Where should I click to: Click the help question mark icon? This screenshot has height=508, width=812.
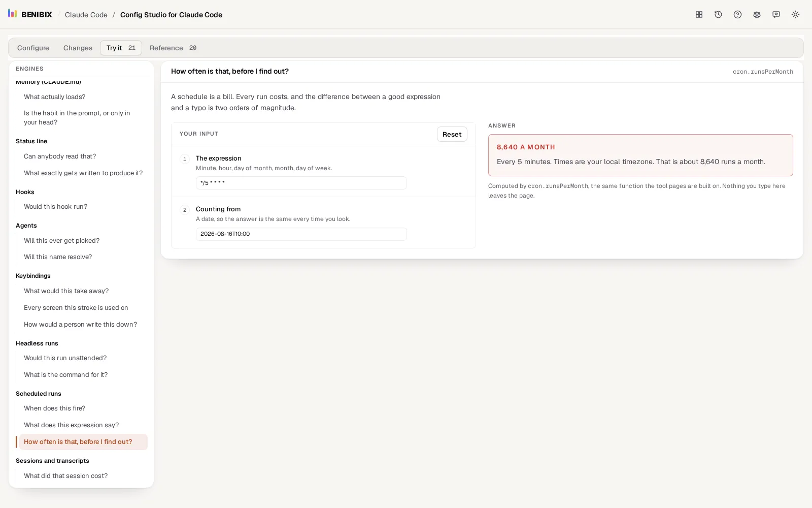pos(737,15)
